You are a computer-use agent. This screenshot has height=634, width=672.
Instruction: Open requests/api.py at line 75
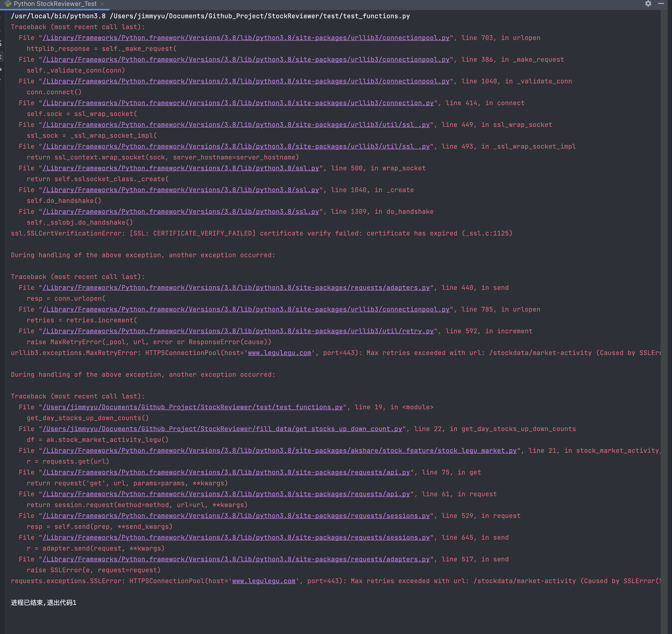coord(226,472)
